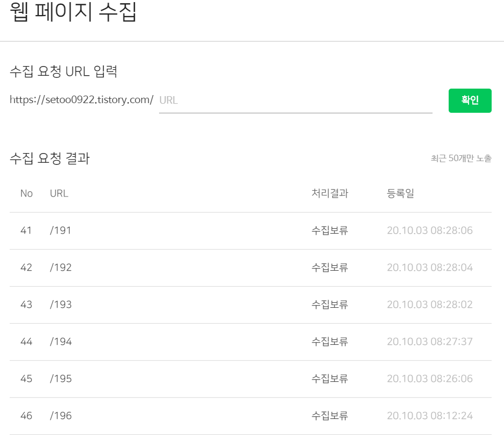Click the date 20.10.03 08:28:02
This screenshot has height=435, width=504.
[430, 305]
